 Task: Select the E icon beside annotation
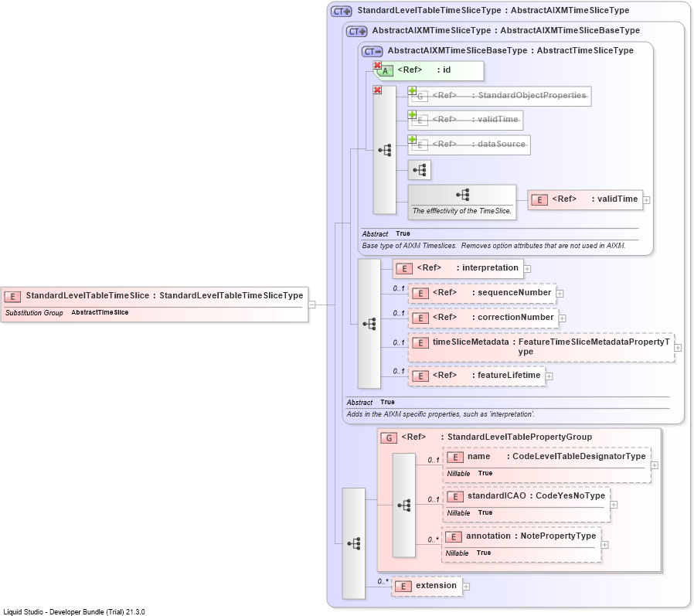point(453,537)
